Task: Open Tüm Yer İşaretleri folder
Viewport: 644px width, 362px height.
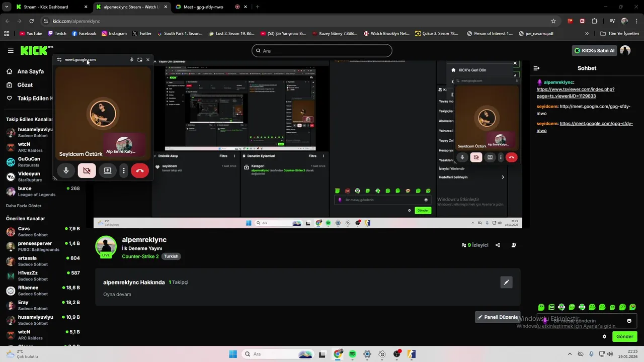Action: [621, 34]
